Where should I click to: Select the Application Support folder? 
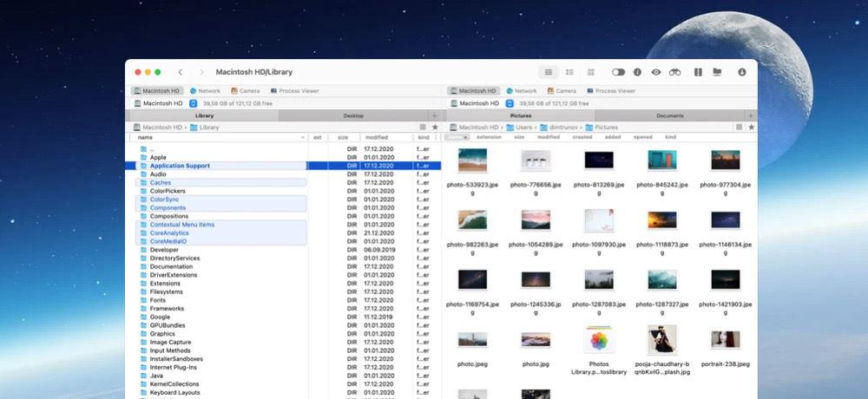[x=180, y=166]
